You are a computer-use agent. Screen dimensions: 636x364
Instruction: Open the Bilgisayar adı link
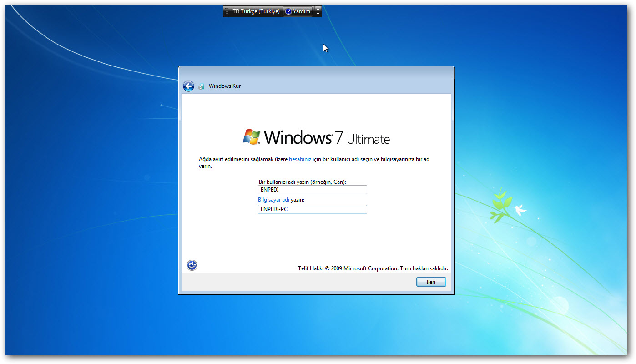click(273, 200)
